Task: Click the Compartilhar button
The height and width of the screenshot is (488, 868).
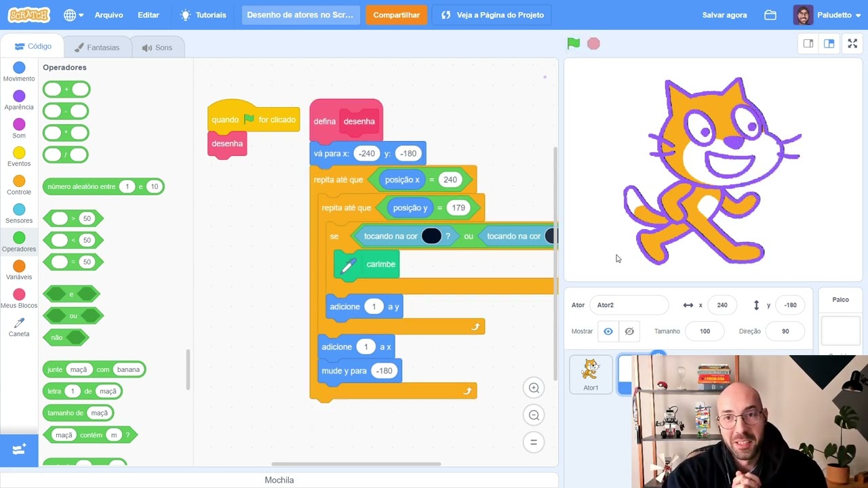Action: [x=396, y=15]
